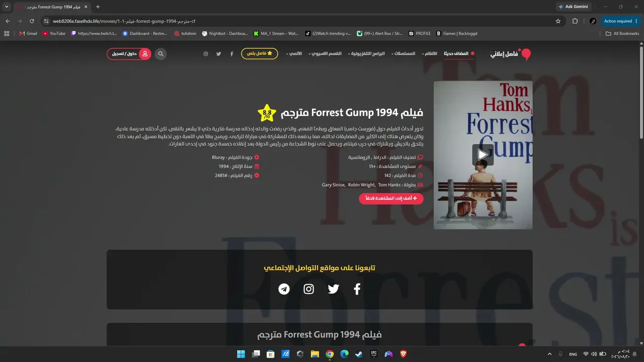Expand the الأفلام movies dropdown menu
Viewport: 644px width, 362px height.
pyautogui.click(x=430, y=54)
